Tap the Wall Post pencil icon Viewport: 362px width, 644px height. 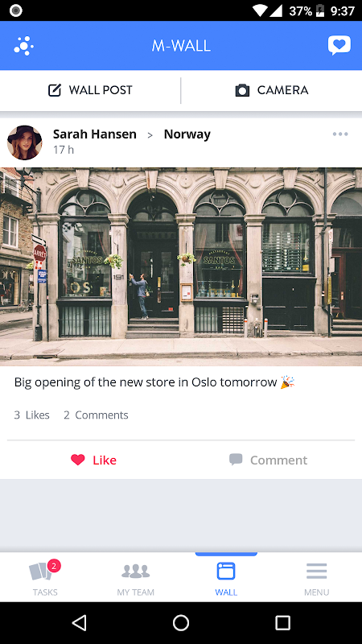[55, 90]
